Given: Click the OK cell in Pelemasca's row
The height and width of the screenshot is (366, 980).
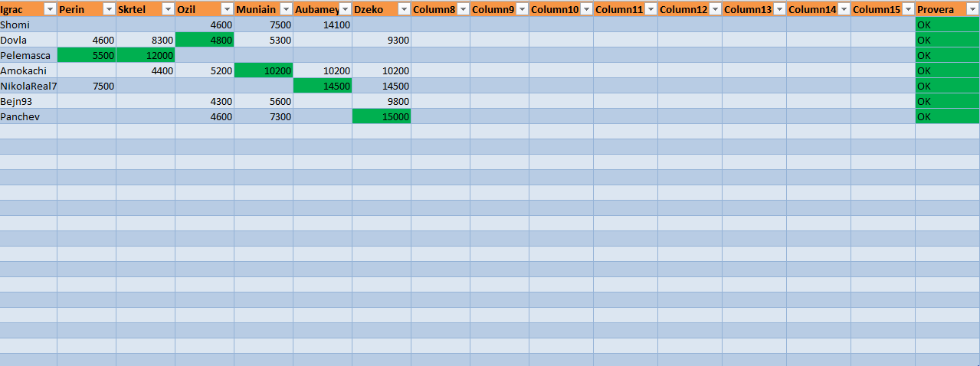Looking at the screenshot, I should [x=948, y=55].
